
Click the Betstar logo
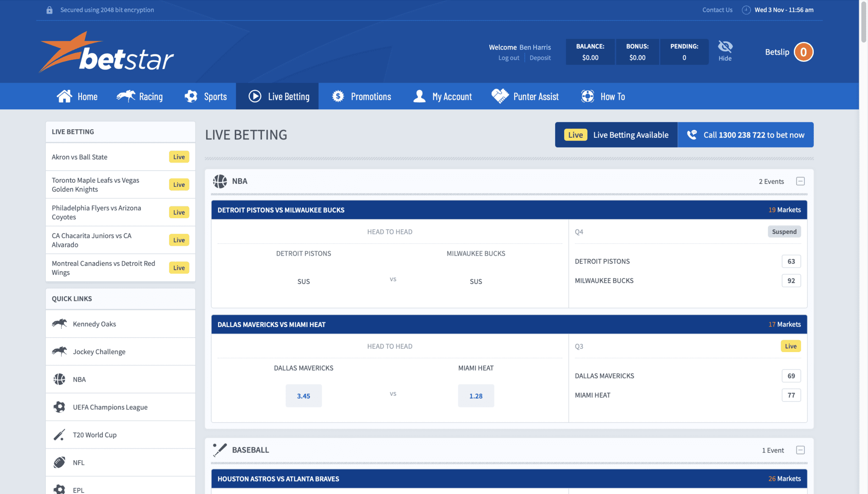tap(106, 52)
